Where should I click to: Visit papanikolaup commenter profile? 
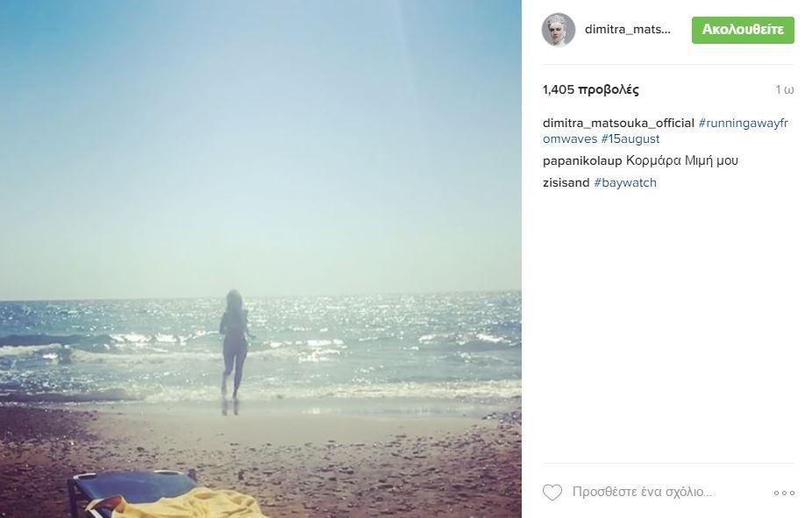point(582,161)
